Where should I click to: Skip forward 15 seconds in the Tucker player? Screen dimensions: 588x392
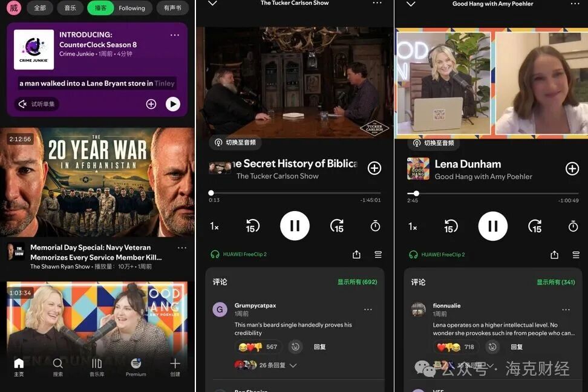(x=337, y=226)
